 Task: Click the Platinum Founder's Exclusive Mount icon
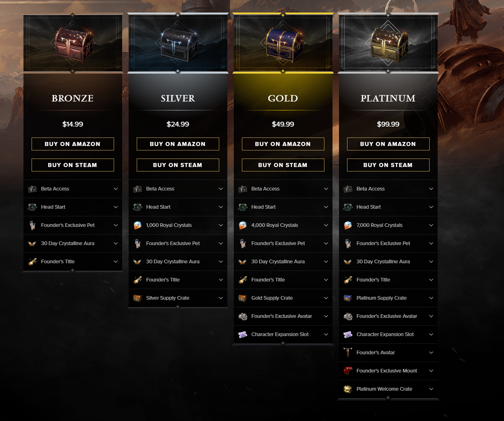tap(348, 371)
